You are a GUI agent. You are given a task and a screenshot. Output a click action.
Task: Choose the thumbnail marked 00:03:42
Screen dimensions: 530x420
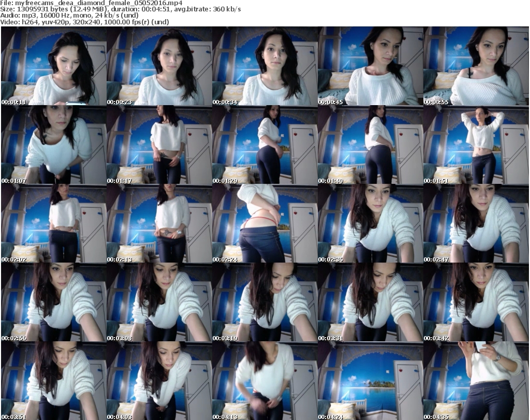[476, 302]
